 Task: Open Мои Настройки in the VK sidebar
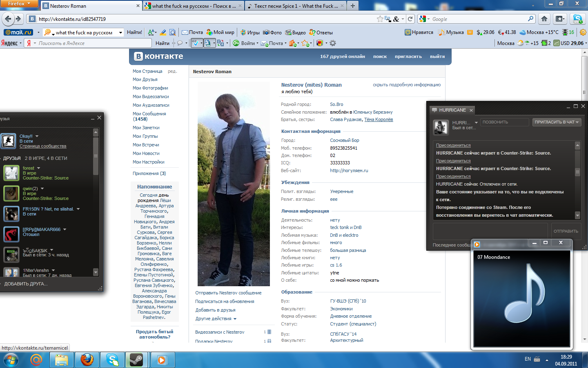[148, 162]
